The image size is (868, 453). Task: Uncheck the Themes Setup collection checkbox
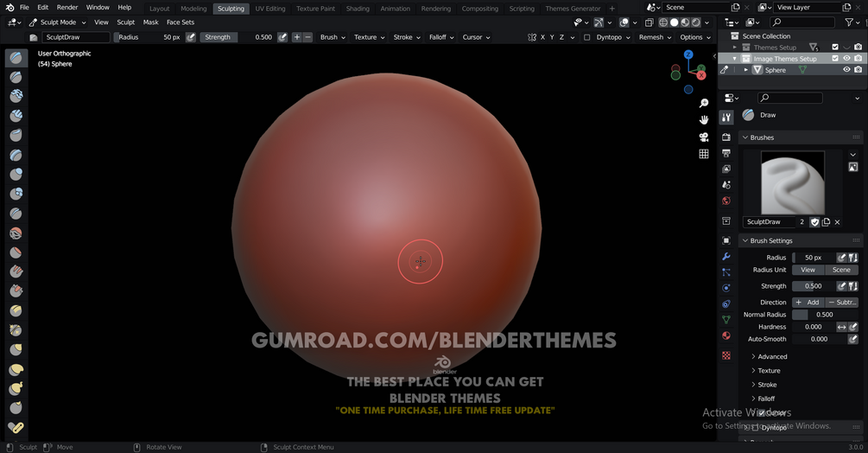pyautogui.click(x=835, y=47)
